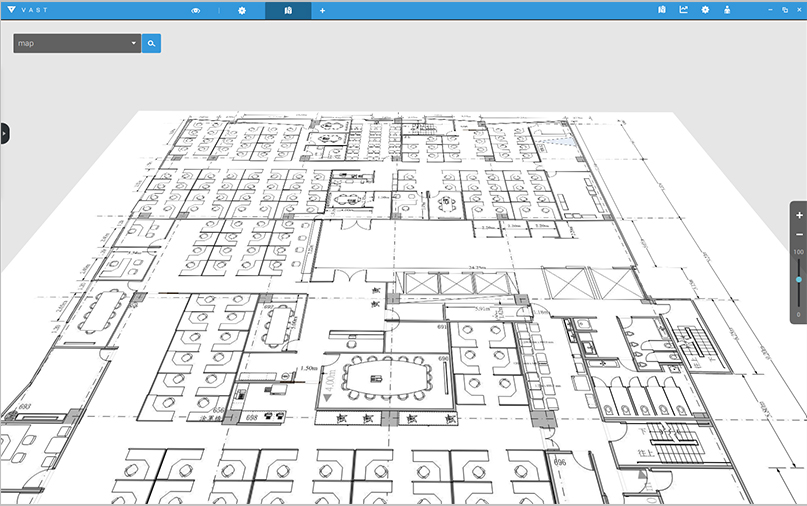Screen dimensions: 807x506
Task: Click the dropdown arrow beside map
Action: (134, 44)
